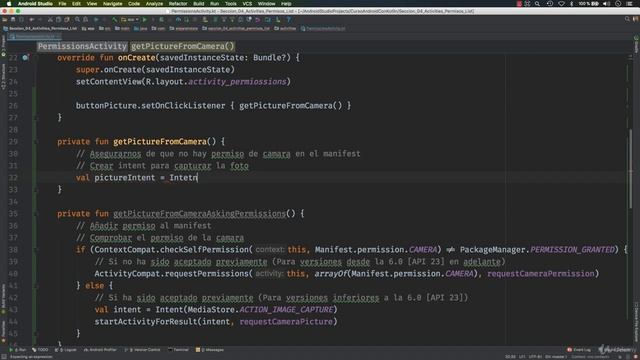The width and height of the screenshot is (640, 360).
Task: Click activity_permiossions layout reference
Action: [237, 82]
